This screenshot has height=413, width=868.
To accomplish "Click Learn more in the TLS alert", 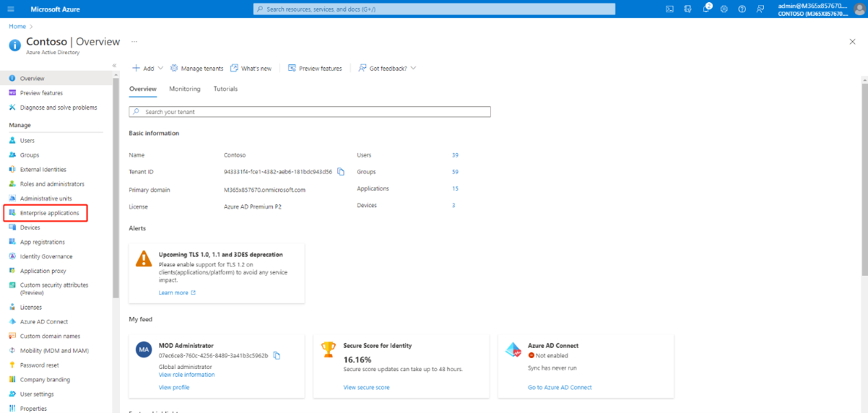I will point(177,293).
